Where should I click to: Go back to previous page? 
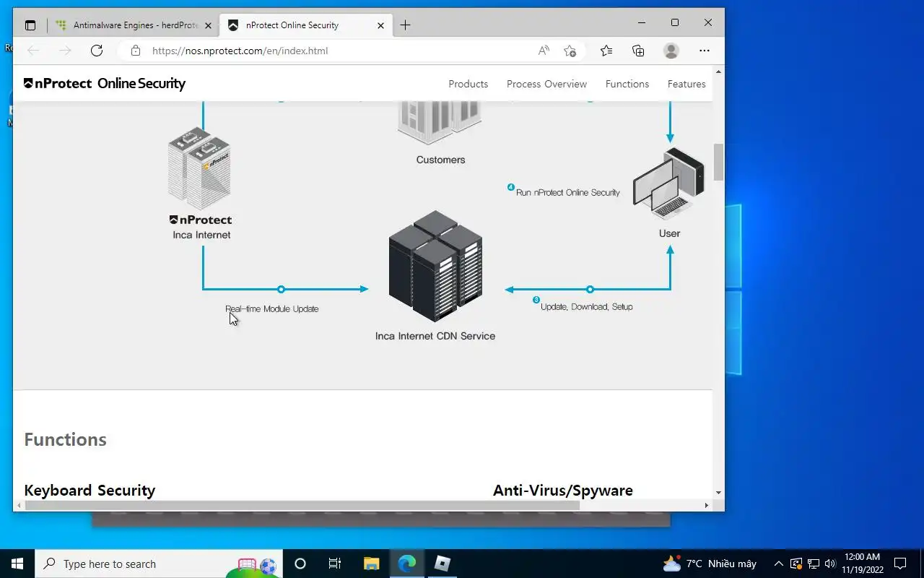click(33, 51)
